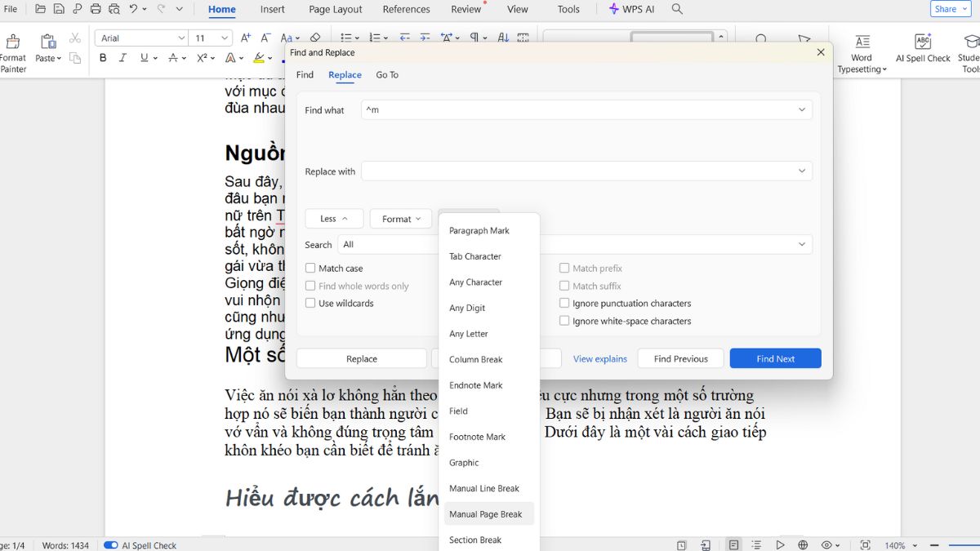This screenshot has width=980, height=551.
Task: Click the Superscript X² icon
Action: click(x=202, y=58)
